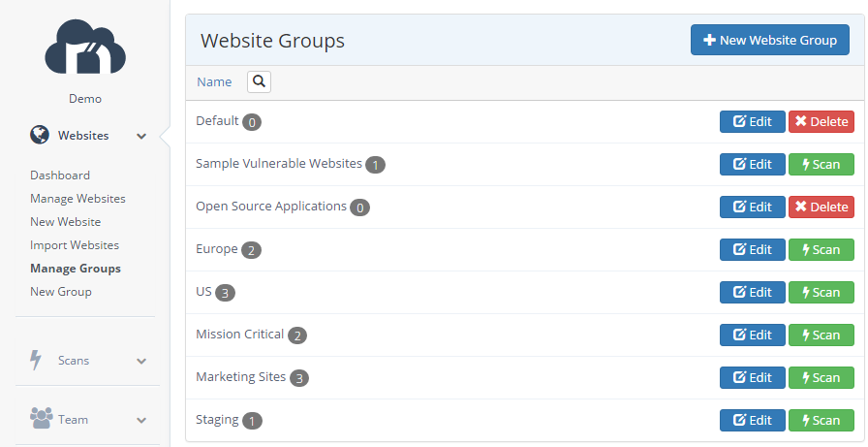Edit the Europe group
868x447 pixels.
[753, 249]
